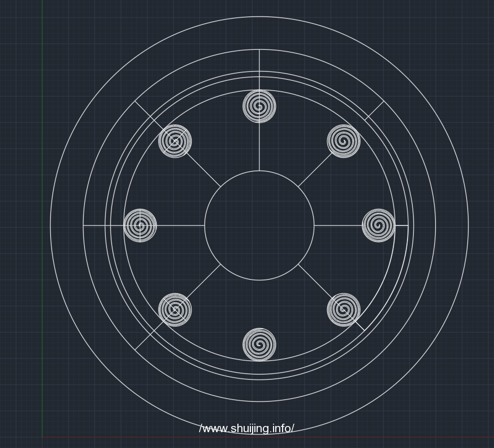
Task: Select the spiral on the left side of the wheel
Action: click(x=140, y=225)
